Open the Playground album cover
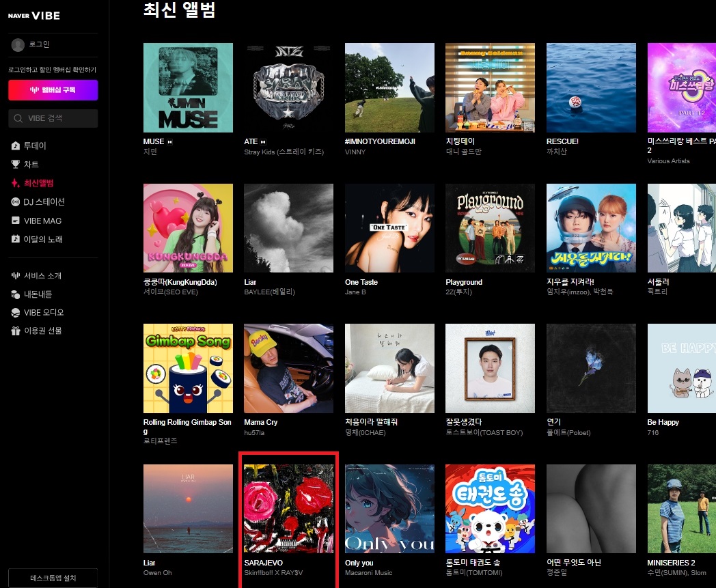This screenshot has width=716, height=588. point(490,228)
